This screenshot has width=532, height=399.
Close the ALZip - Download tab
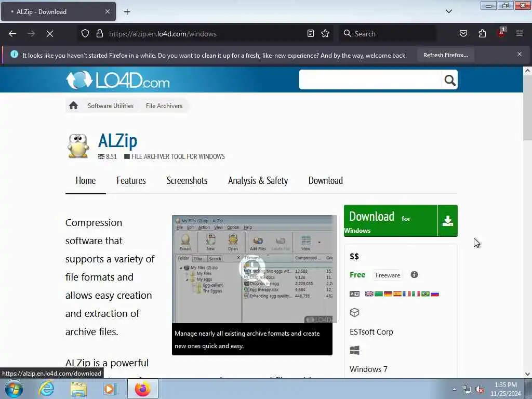pos(107,11)
